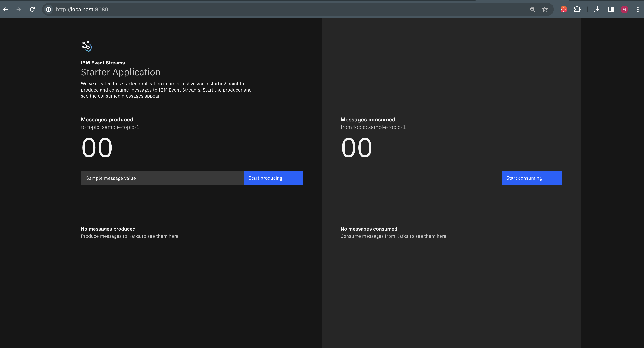Open the Chrome three-dot menu

[638, 10]
